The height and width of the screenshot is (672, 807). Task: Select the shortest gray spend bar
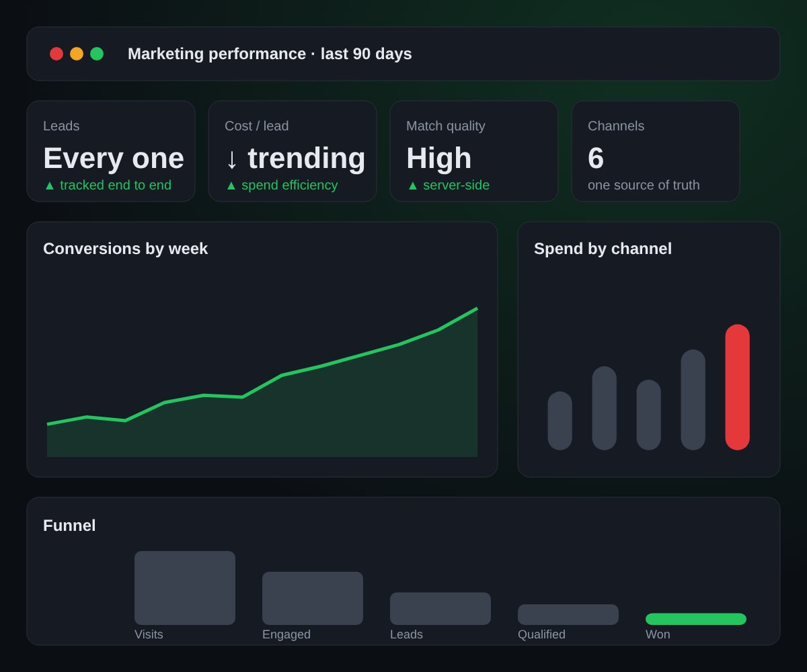(560, 421)
